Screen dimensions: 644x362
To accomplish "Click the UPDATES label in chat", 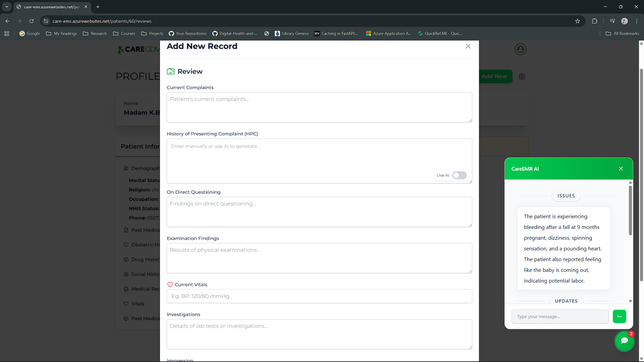I will coord(566,301).
